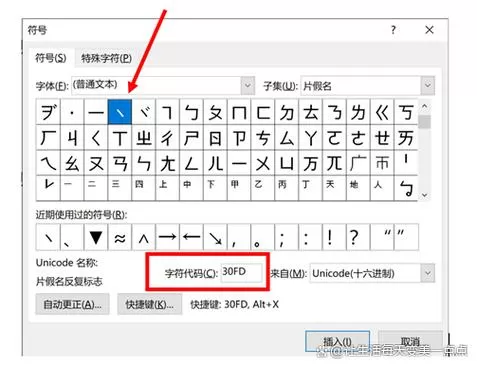The image size is (477, 368).
Task: Select the highlighted ヽ symbol in grid
Action: click(x=120, y=112)
